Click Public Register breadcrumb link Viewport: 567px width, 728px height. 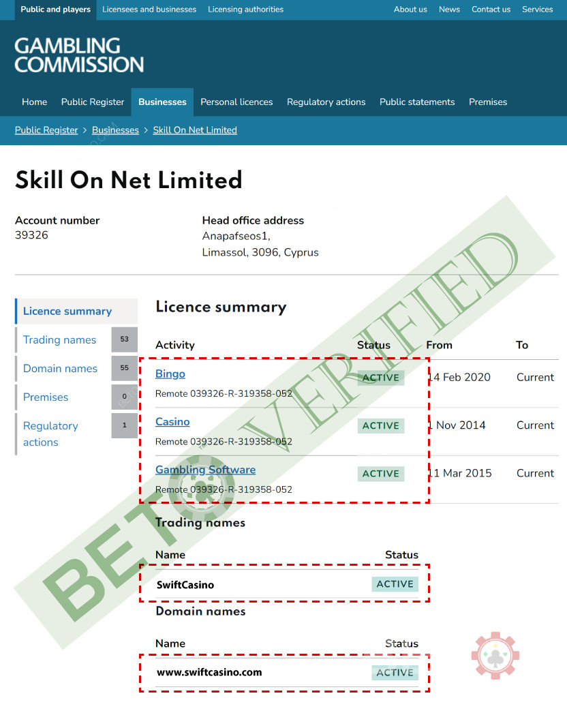(46, 130)
